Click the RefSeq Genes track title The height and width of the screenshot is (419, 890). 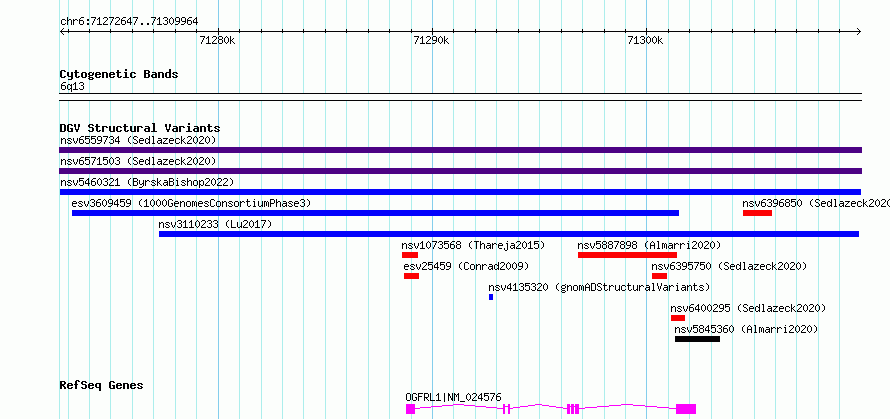click(102, 386)
